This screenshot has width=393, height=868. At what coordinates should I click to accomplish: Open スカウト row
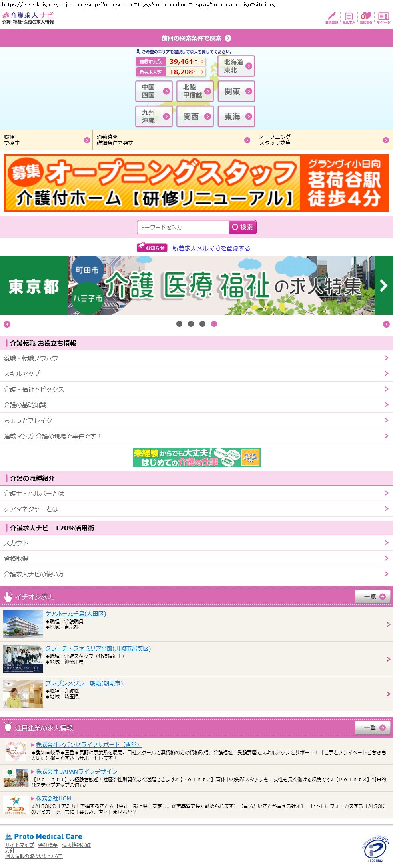[x=196, y=543]
